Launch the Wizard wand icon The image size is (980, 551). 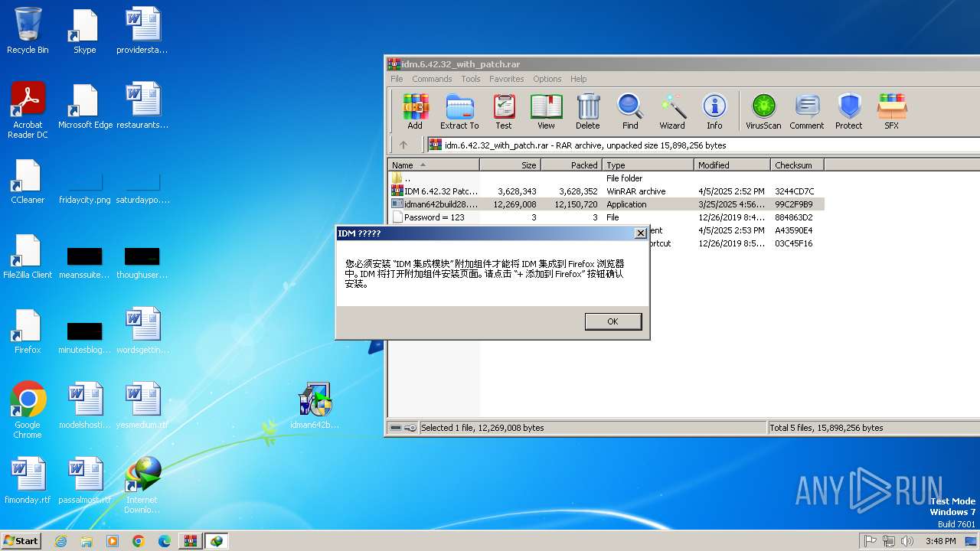(672, 112)
